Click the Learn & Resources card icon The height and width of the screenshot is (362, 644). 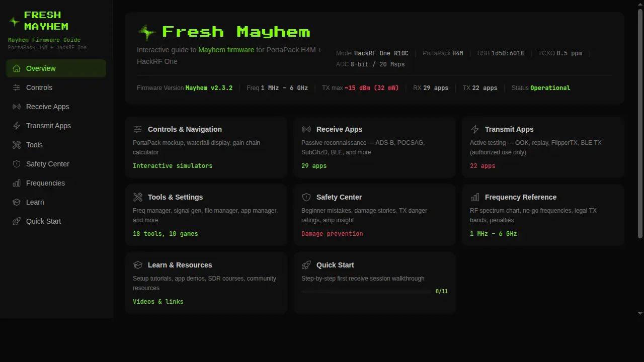pos(137,265)
